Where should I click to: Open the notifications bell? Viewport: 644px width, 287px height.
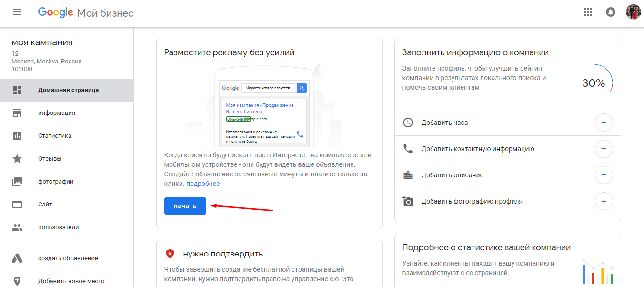coord(610,12)
